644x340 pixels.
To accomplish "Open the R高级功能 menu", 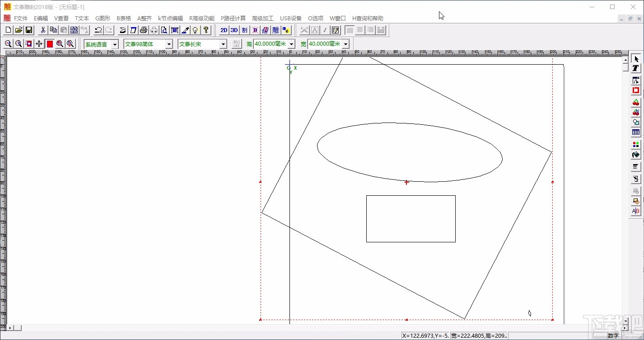I will (201, 19).
